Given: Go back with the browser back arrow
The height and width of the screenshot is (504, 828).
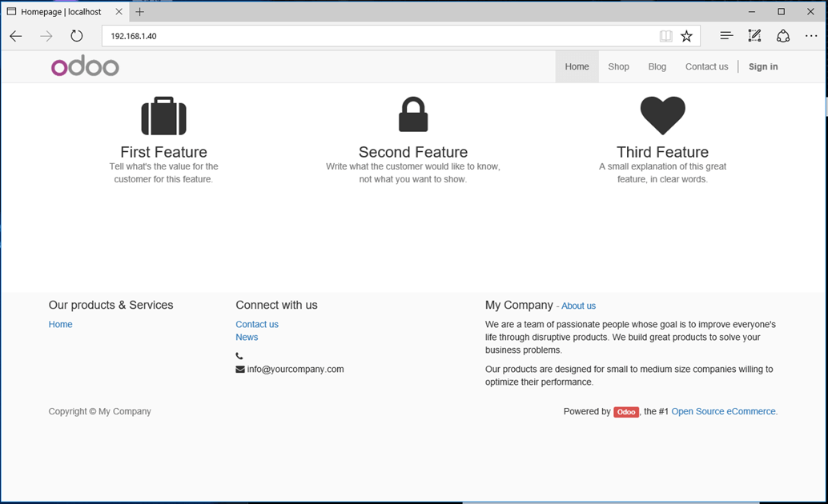Looking at the screenshot, I should pyautogui.click(x=16, y=36).
